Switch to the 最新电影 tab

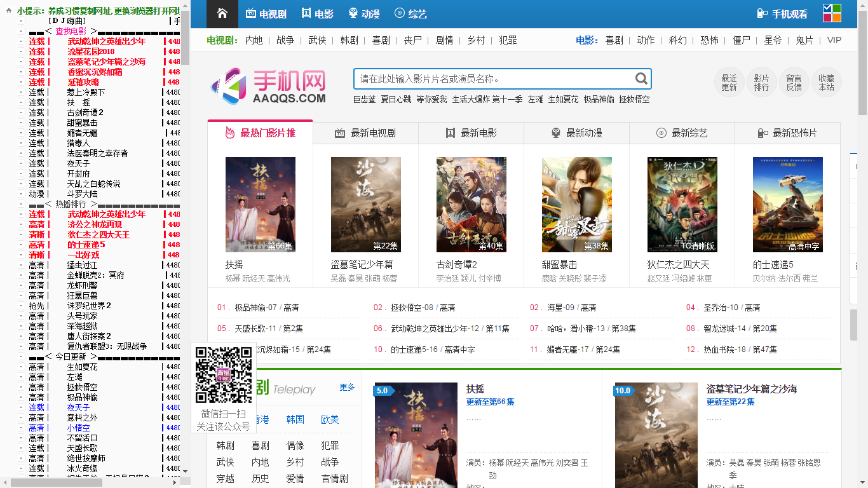coord(471,133)
